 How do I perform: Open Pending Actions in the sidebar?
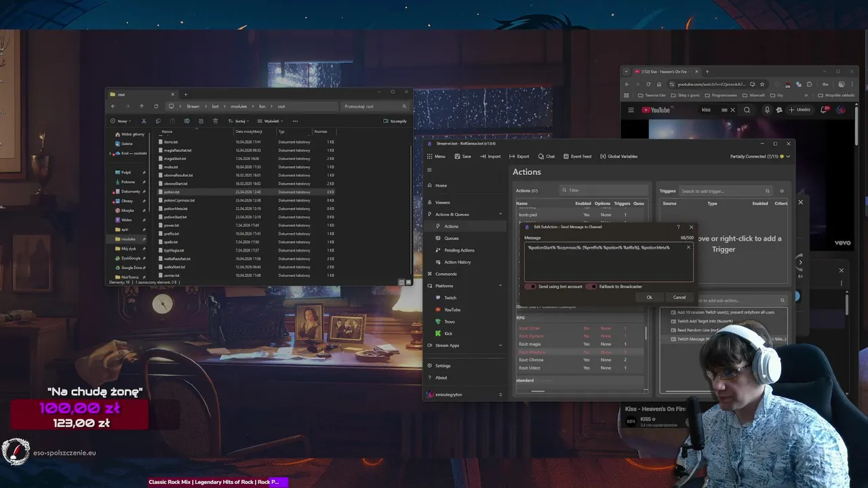click(459, 250)
